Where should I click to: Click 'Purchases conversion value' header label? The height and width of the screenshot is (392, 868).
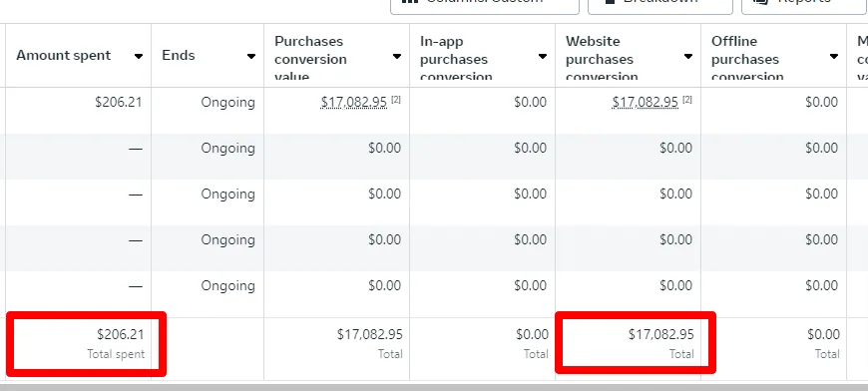coord(310,59)
